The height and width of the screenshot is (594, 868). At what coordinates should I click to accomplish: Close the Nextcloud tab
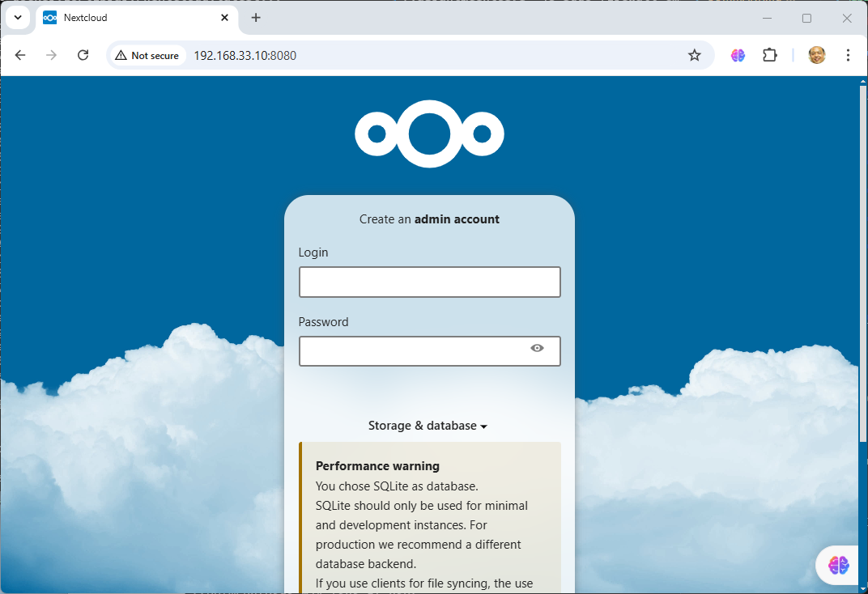[224, 18]
